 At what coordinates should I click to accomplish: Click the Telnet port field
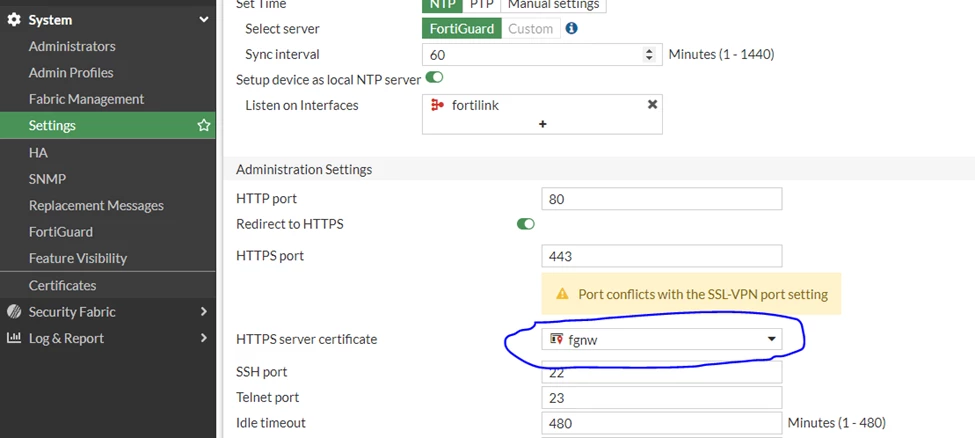point(662,398)
